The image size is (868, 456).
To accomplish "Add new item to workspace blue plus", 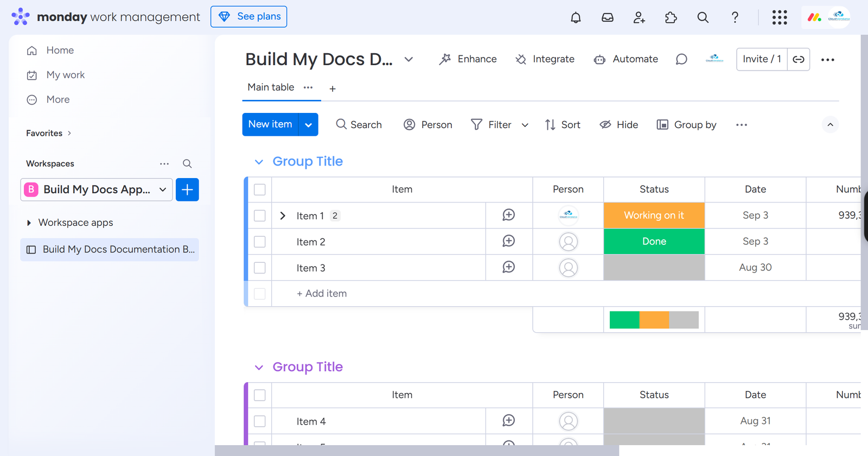I will [187, 189].
